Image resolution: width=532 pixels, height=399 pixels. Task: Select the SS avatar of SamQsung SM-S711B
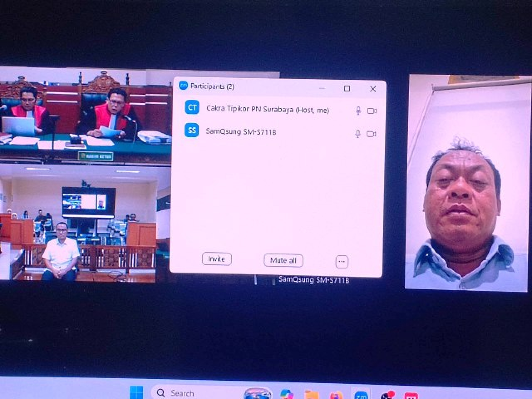point(192,131)
